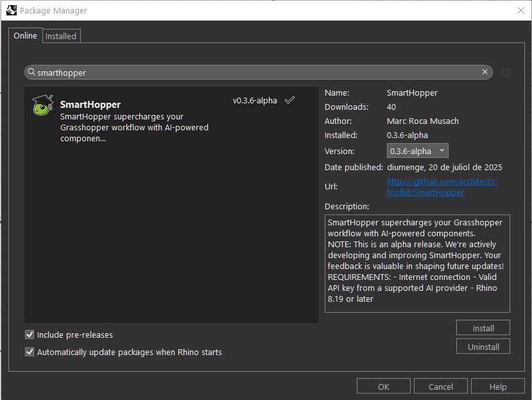
Task: Click the Package Manager window title
Action: pyautogui.click(x=53, y=10)
